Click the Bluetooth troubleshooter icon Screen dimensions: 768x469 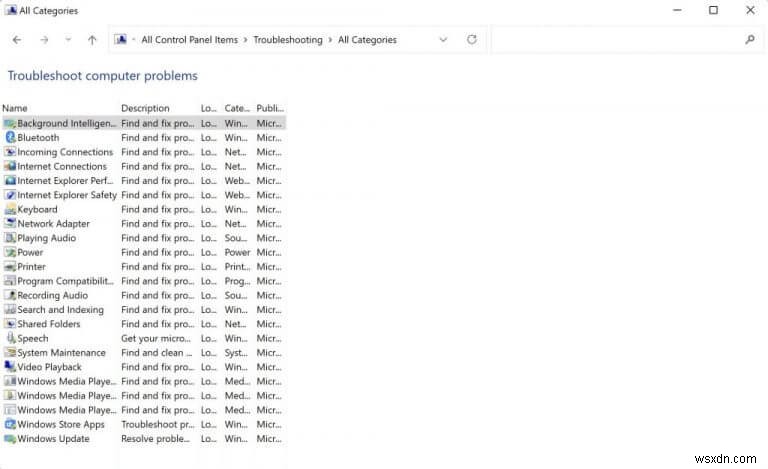click(10, 138)
